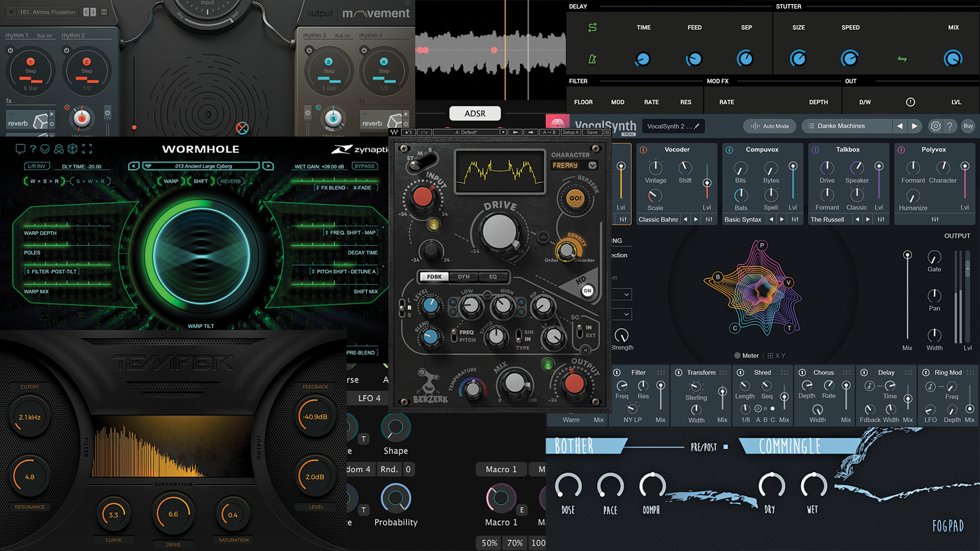This screenshot has height=551, width=980.
Task: Click the Movement rhythm 1 power icon
Action: 10,50
